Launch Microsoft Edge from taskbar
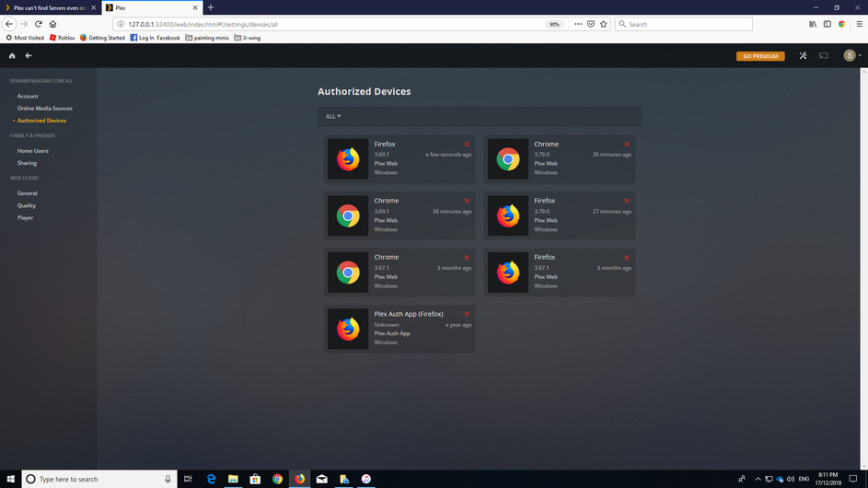Screen dimensions: 868x488 pyautogui.click(x=211, y=479)
